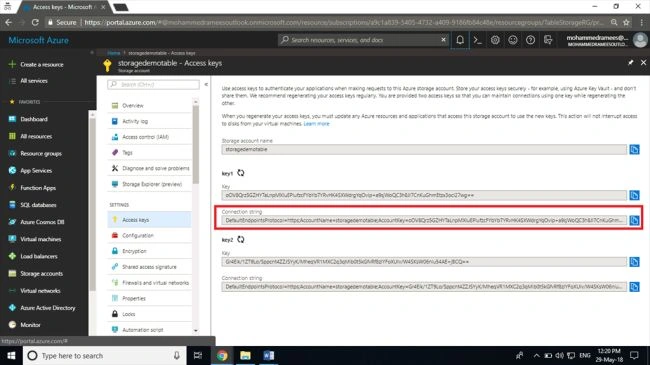Open Shared access signature item
The image size is (650, 365).
tap(149, 267)
